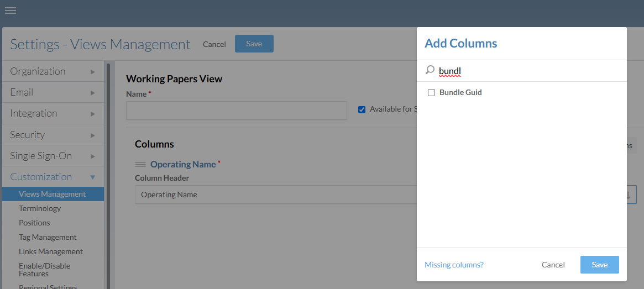Click the view Name input field

[x=236, y=111]
